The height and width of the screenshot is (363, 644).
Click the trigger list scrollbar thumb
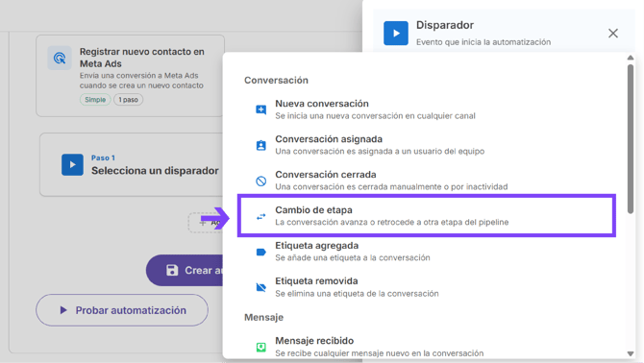pyautogui.click(x=631, y=138)
